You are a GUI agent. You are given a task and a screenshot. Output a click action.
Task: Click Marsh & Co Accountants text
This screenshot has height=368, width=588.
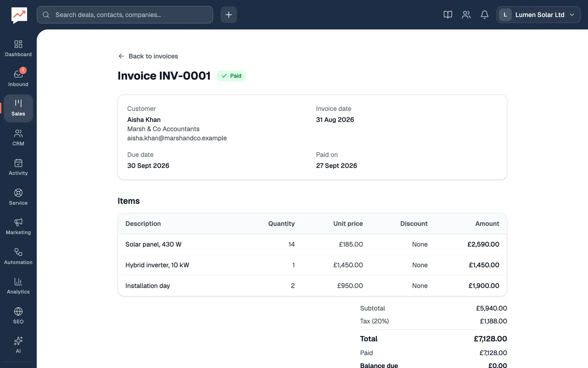click(163, 129)
